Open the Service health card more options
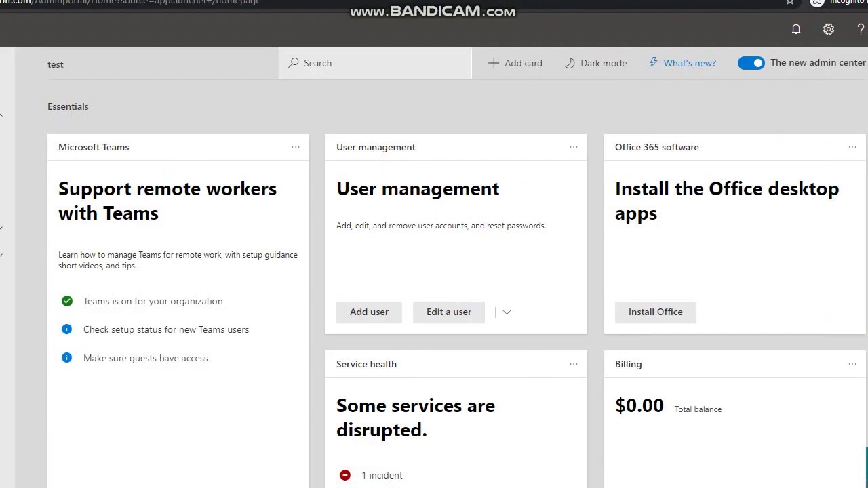 [x=574, y=364]
